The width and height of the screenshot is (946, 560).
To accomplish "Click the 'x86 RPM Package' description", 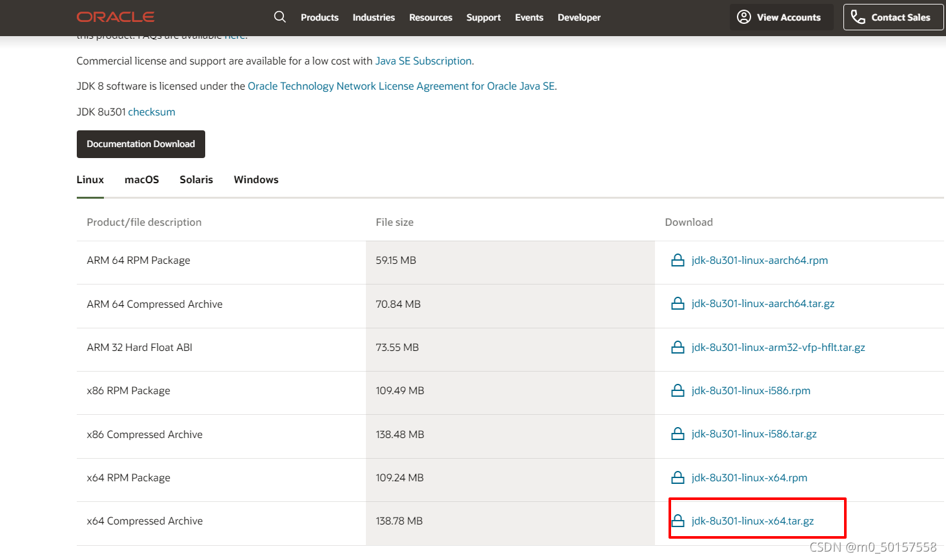I will click(128, 390).
